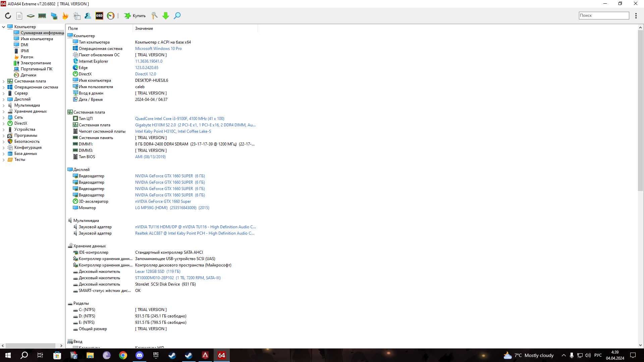Open the Windows Start menu

coord(8,355)
